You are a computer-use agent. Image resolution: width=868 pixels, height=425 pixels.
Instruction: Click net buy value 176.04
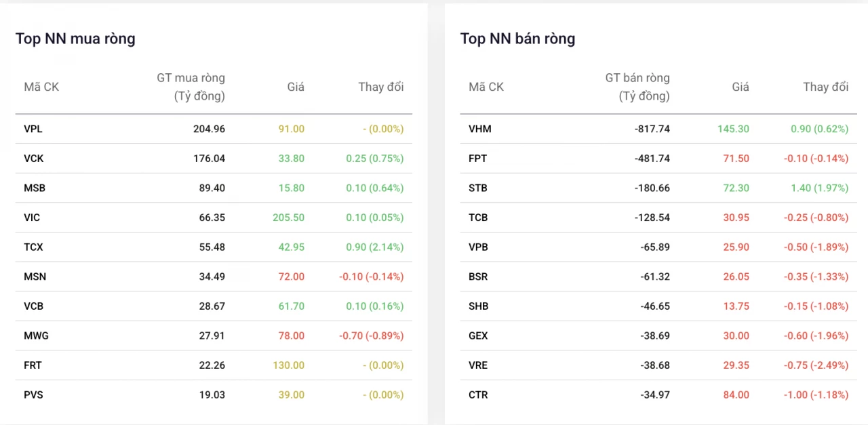[209, 159]
